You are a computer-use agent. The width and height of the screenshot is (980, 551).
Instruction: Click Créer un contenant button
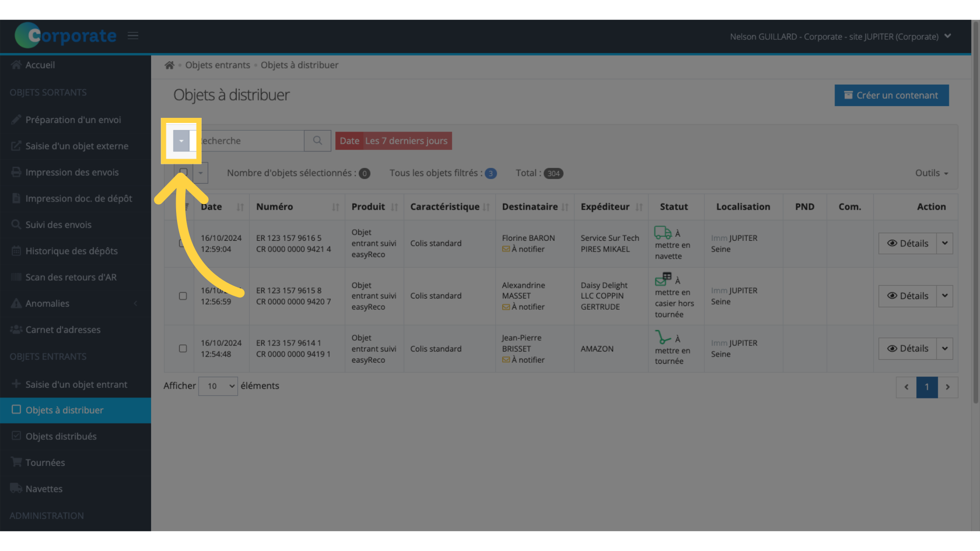(891, 95)
